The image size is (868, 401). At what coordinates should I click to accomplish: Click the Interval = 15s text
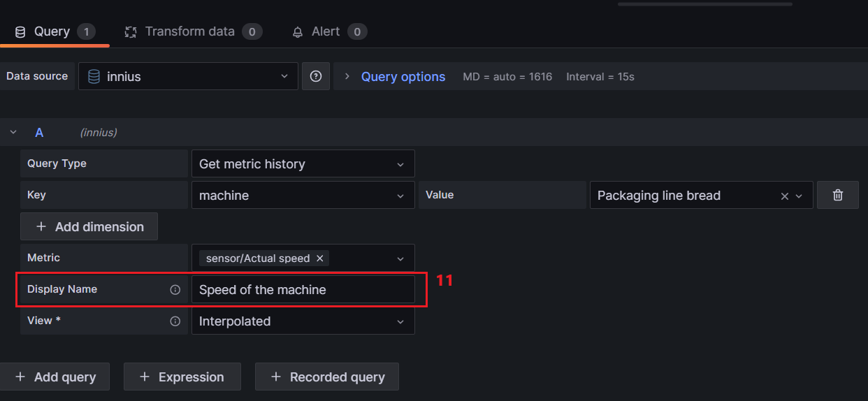[600, 77]
